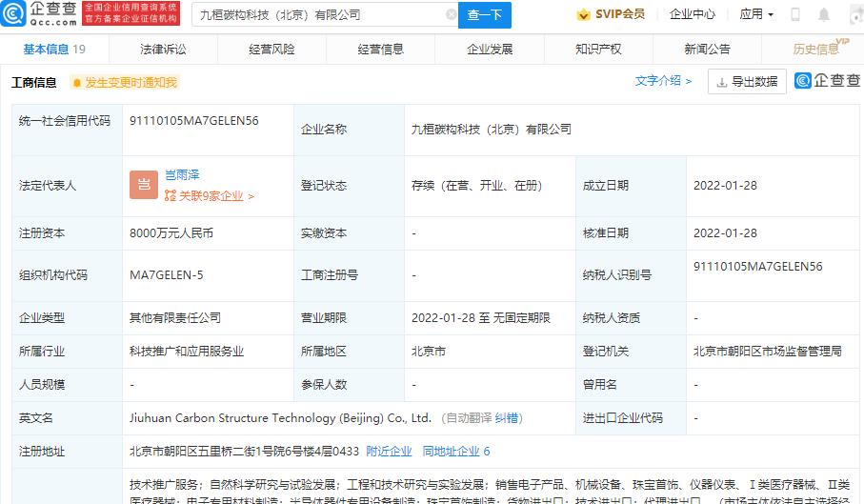The image size is (864, 504).
Task: Click registered capital 8000万元人民币
Action: (x=171, y=233)
